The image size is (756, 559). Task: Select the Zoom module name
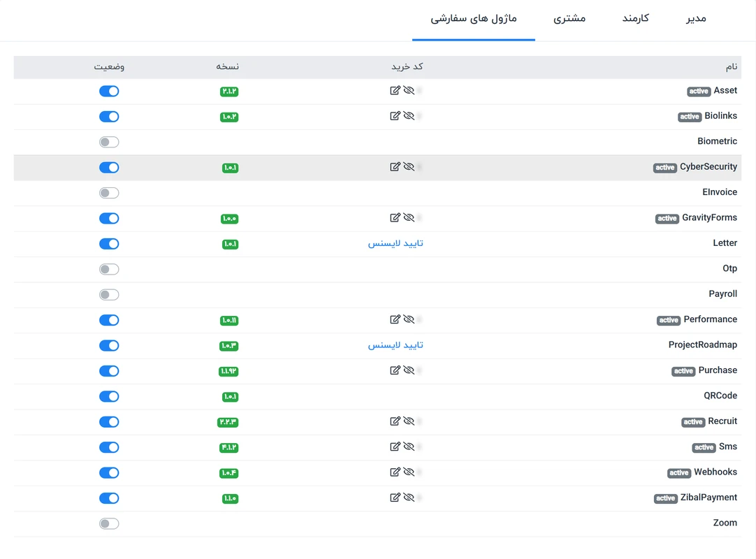725,523
